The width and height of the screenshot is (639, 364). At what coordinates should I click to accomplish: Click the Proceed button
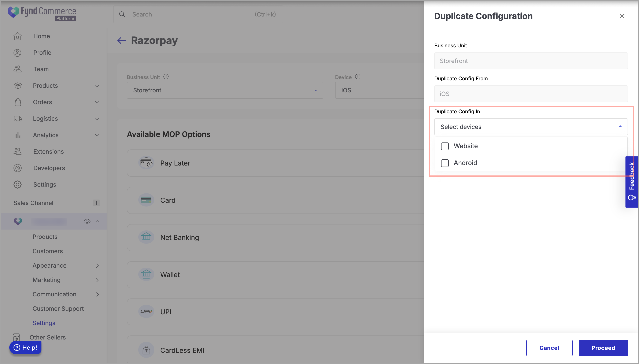[x=603, y=348]
